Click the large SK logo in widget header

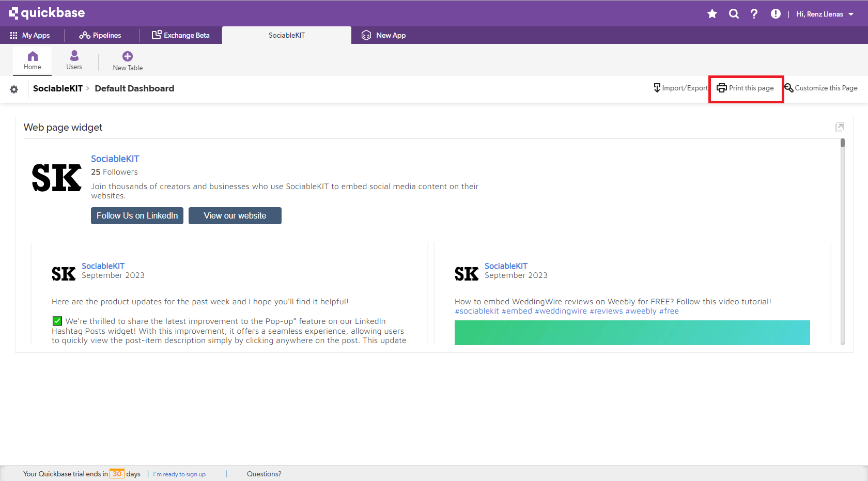tap(57, 178)
